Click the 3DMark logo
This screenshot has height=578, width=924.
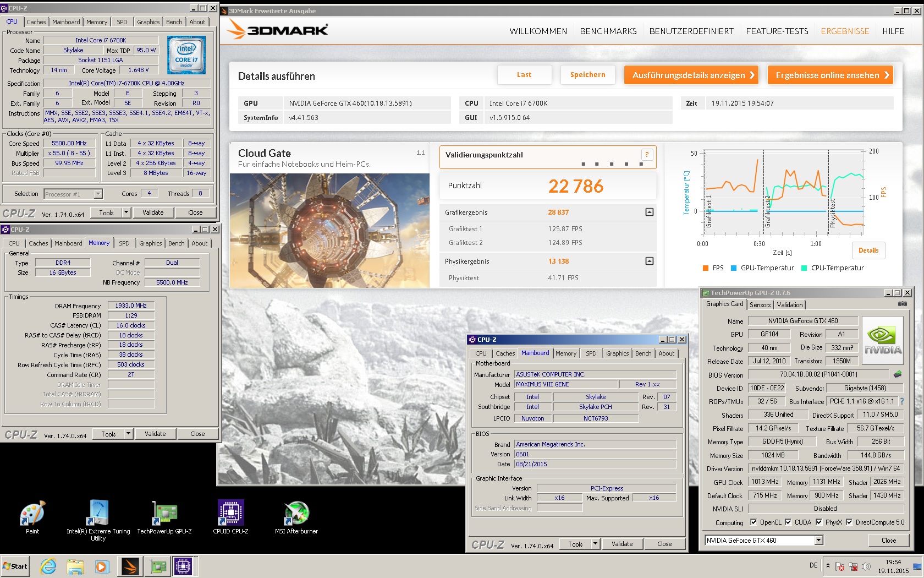(278, 30)
